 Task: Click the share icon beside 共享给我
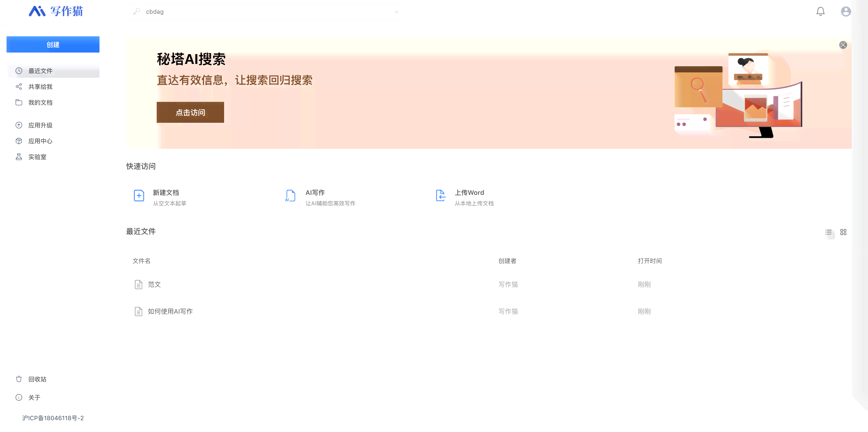click(19, 86)
